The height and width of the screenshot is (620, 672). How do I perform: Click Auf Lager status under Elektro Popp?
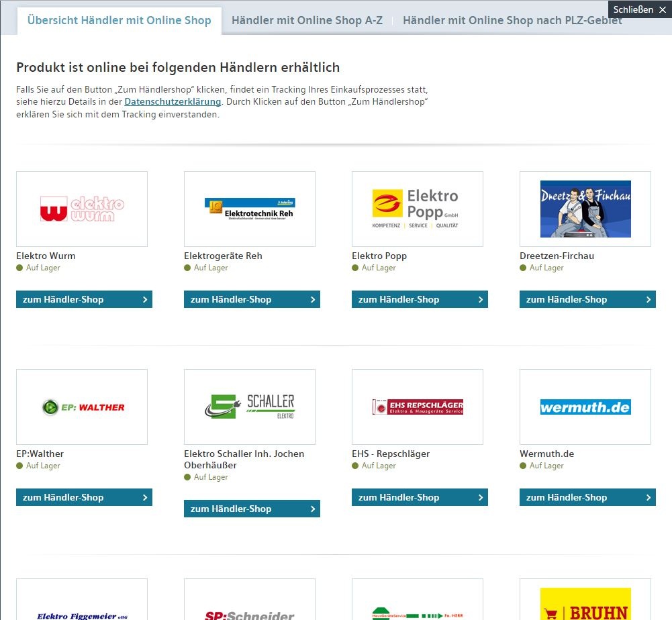pyautogui.click(x=374, y=268)
